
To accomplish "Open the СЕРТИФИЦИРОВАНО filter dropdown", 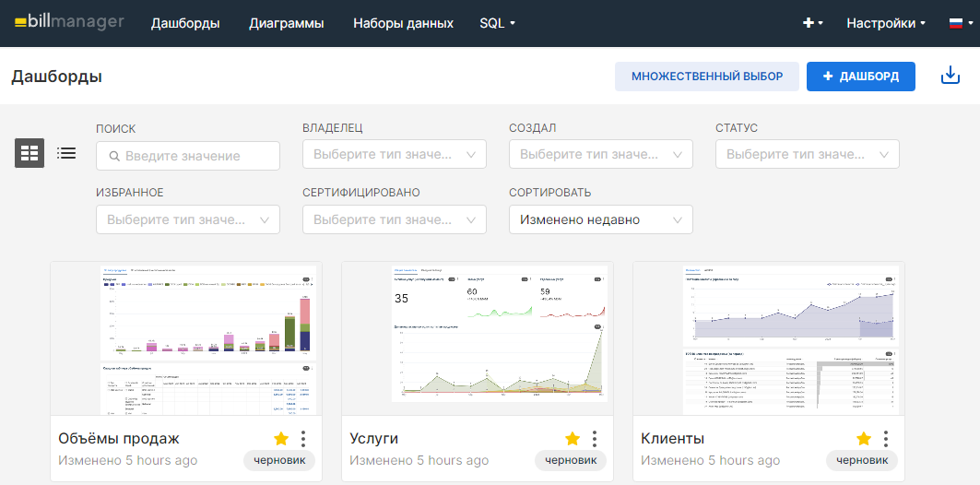I will click(395, 219).
